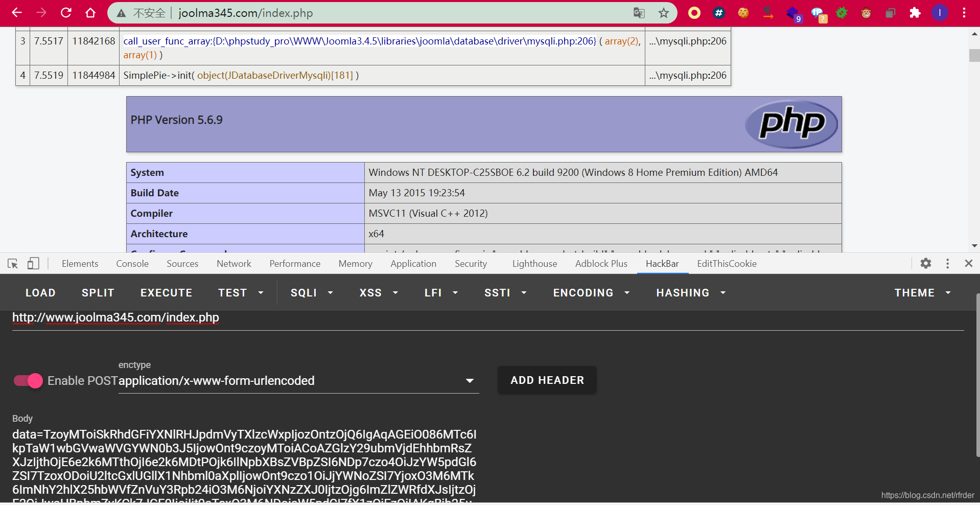980x505 pixels.
Task: Open DevTools more options menu
Action: (947, 263)
